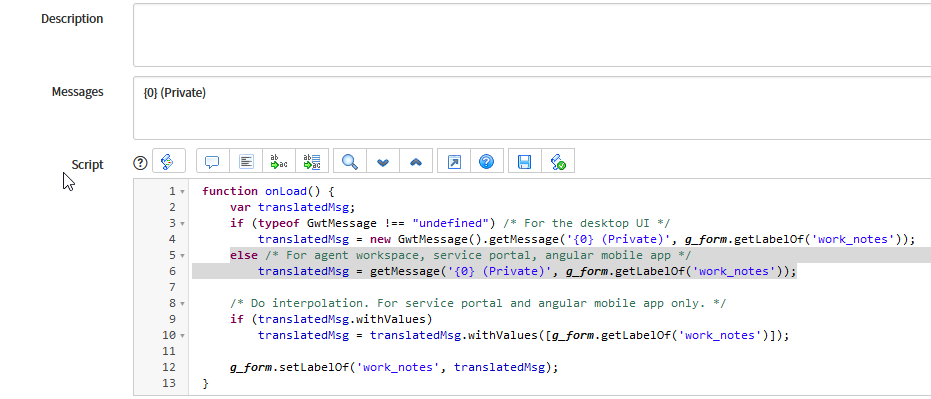Click the replace icon in script toolbar

tap(279, 161)
